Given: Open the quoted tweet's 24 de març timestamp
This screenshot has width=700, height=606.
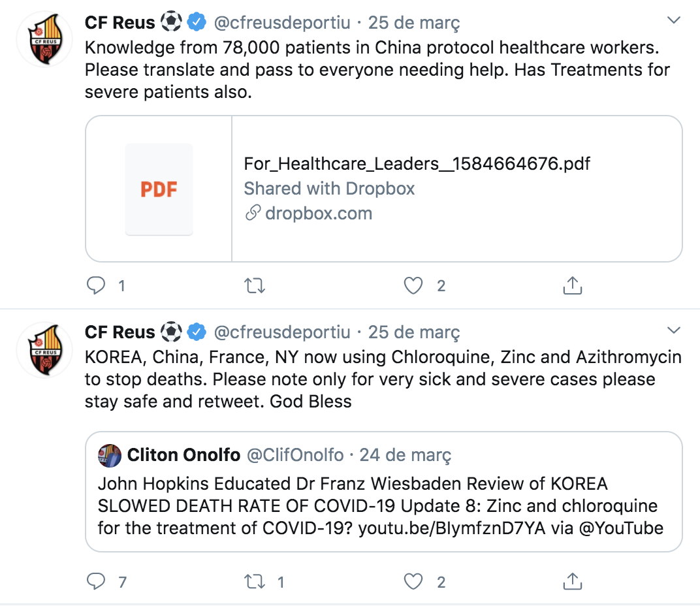Looking at the screenshot, I should click(406, 455).
